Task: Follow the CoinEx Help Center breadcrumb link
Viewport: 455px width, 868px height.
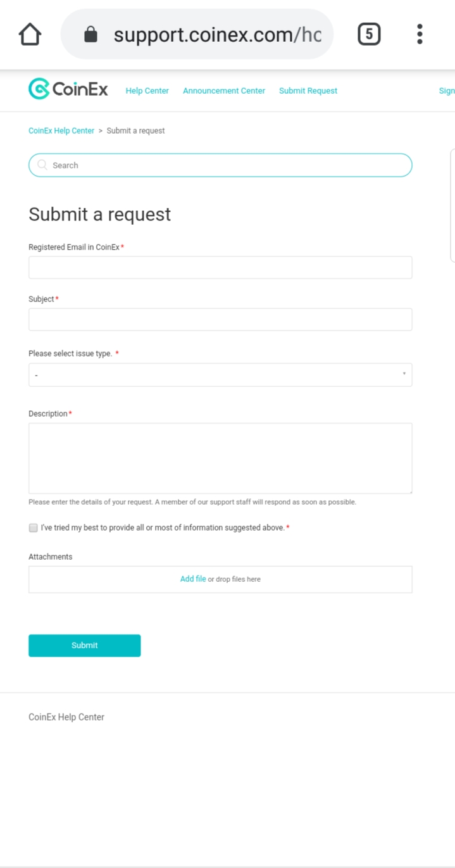Action: [61, 130]
